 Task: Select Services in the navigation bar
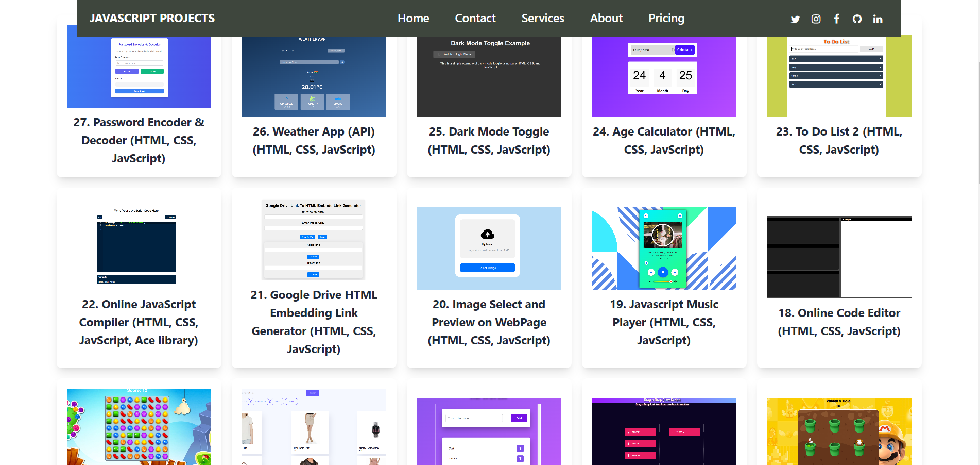click(x=542, y=19)
